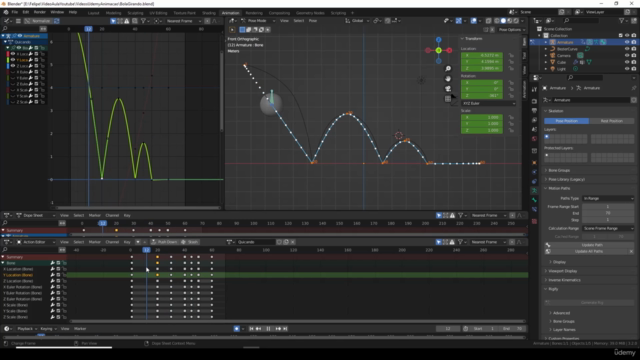
Task: Open the Global transform orientation dropdown
Action: 357,20
